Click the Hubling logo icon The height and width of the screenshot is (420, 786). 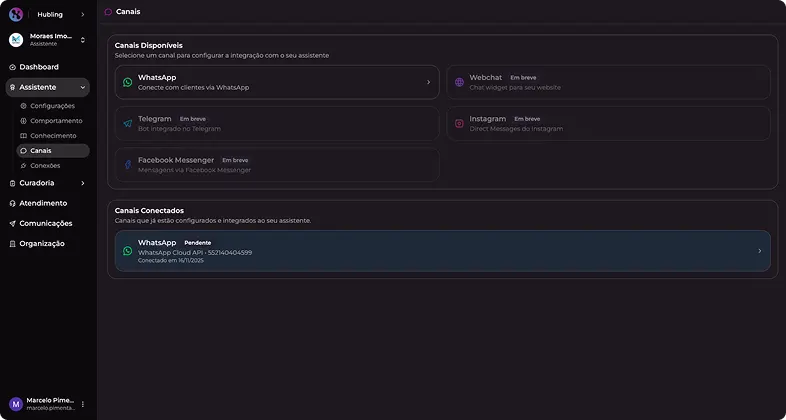(16, 15)
